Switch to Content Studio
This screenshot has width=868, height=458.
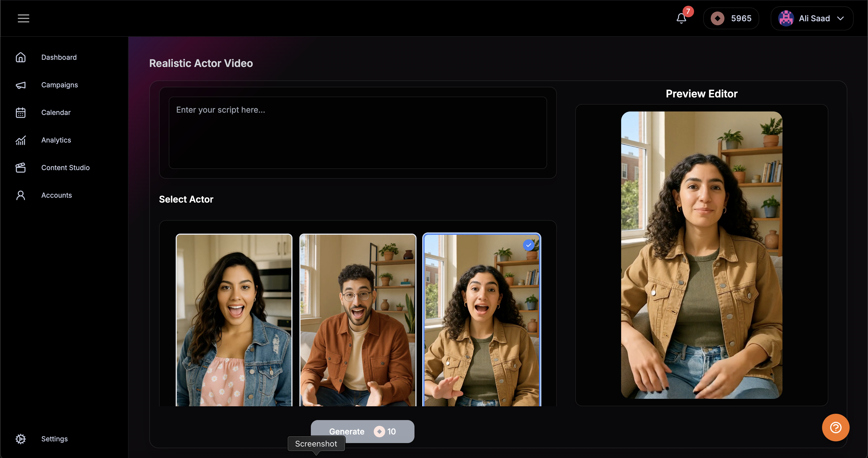65,168
